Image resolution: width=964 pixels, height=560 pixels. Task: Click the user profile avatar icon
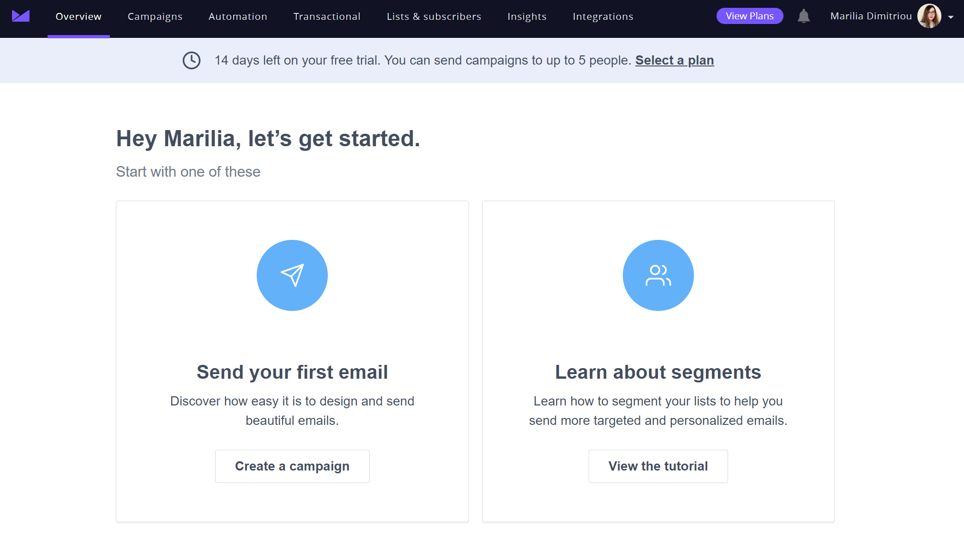pyautogui.click(x=930, y=17)
